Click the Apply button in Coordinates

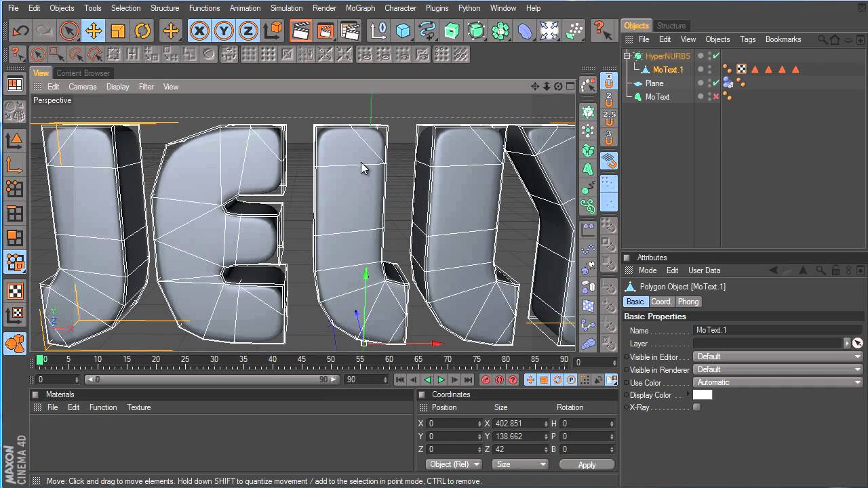click(587, 464)
